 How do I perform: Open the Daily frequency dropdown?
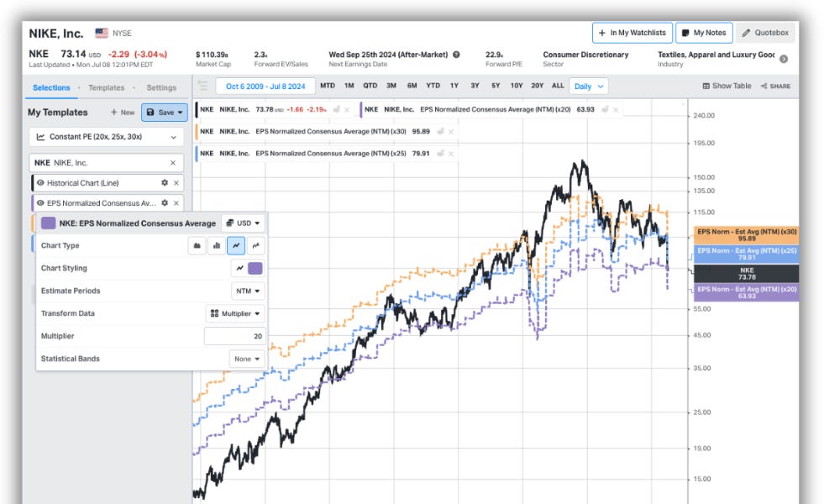coord(589,87)
